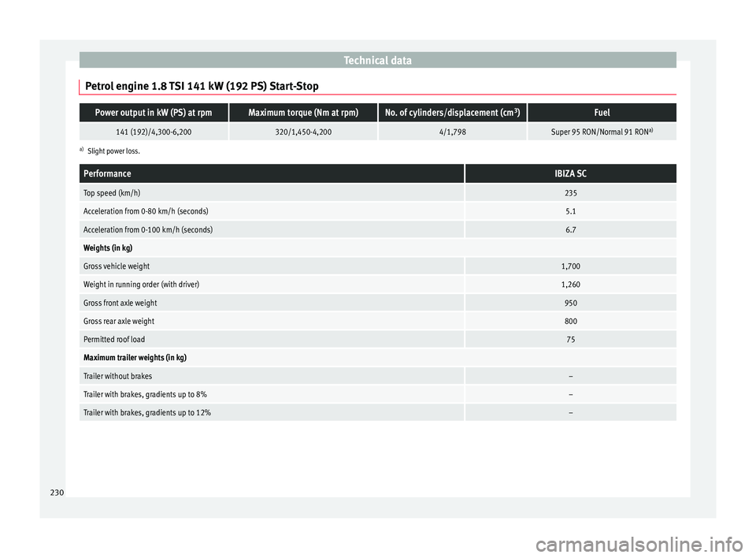Viewport: 756px width, 558px height.
Task: Select the gross vehicle weight value '1,700'
Action: click(x=570, y=266)
